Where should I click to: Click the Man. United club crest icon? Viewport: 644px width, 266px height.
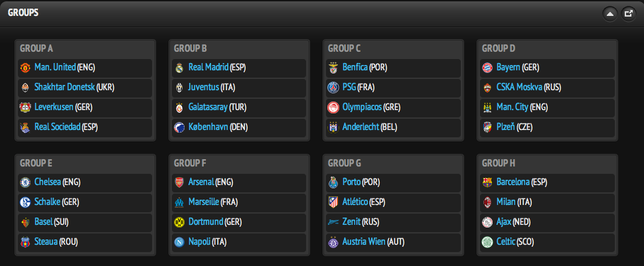[25, 68]
